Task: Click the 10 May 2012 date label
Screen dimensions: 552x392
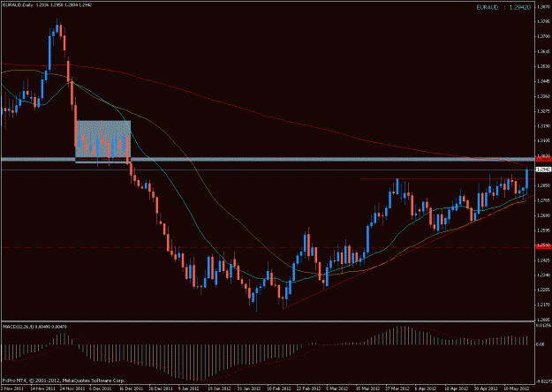Action: click(516, 388)
